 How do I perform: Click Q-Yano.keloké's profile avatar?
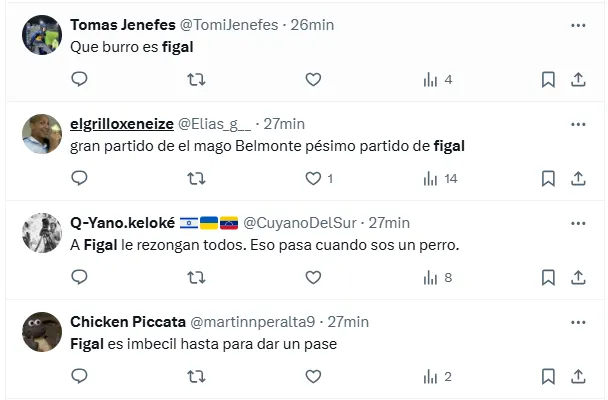tap(42, 232)
